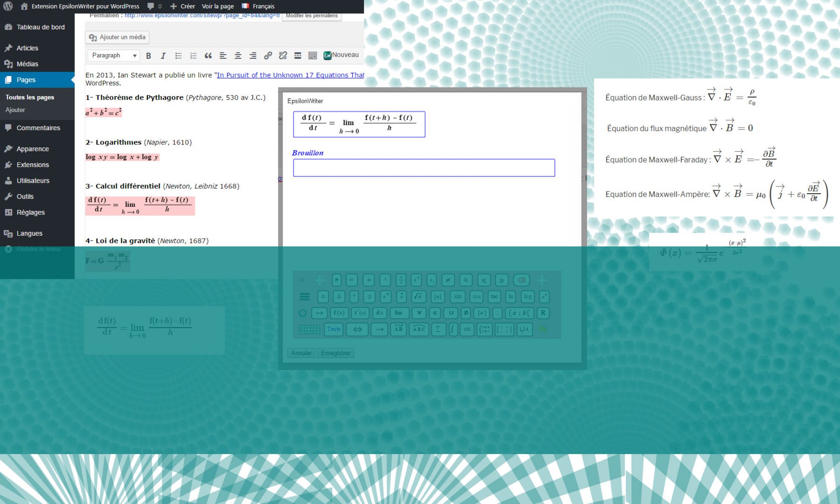The height and width of the screenshot is (504, 840).
Task: Open the page permalink URL
Action: 202,16
